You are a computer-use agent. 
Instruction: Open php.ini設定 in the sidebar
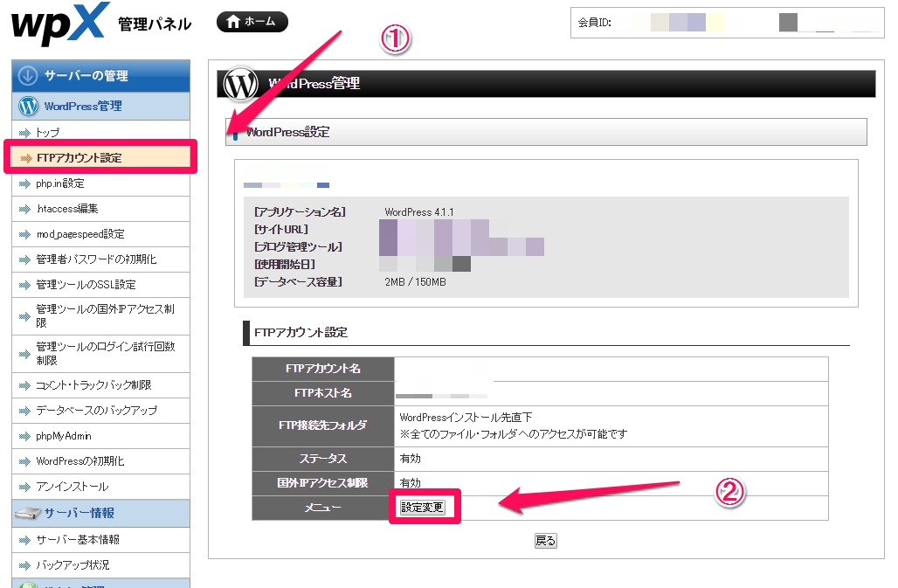tap(100, 183)
